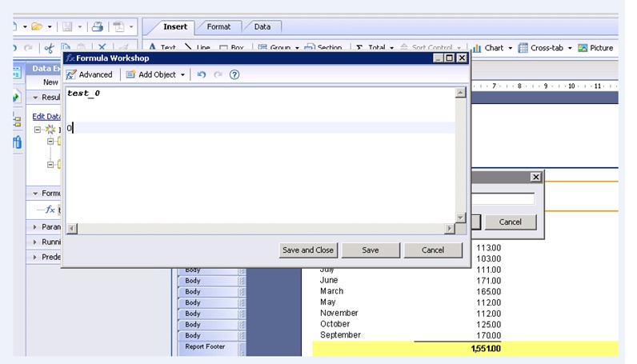The width and height of the screenshot is (637, 364).
Task: Click the Save disk icon
Action: (67, 27)
